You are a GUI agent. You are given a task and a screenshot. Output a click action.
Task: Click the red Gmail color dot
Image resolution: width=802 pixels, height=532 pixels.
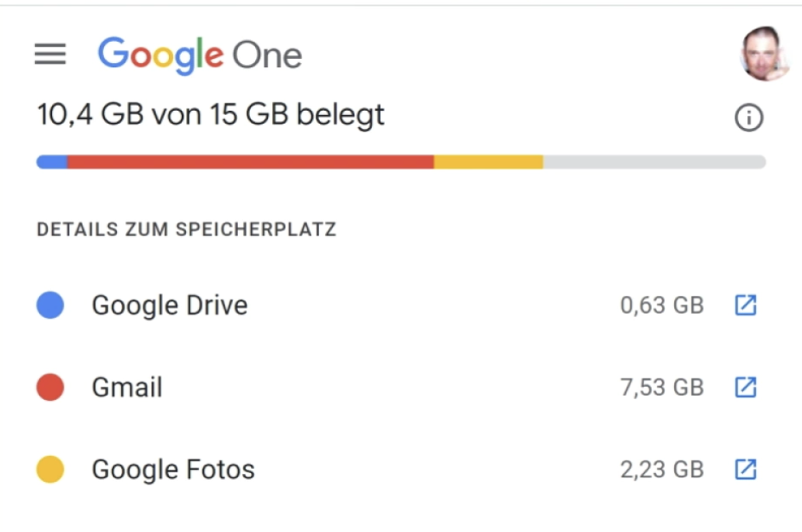point(50,388)
